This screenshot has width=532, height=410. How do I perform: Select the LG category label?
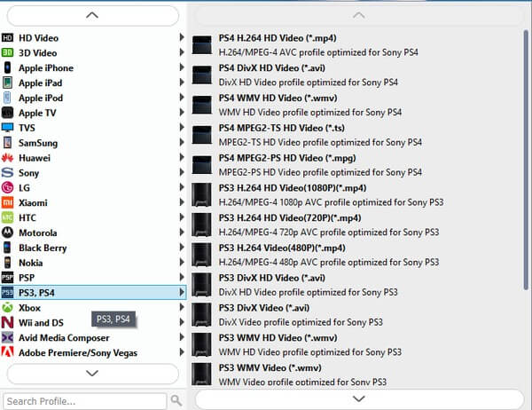pyautogui.click(x=24, y=188)
